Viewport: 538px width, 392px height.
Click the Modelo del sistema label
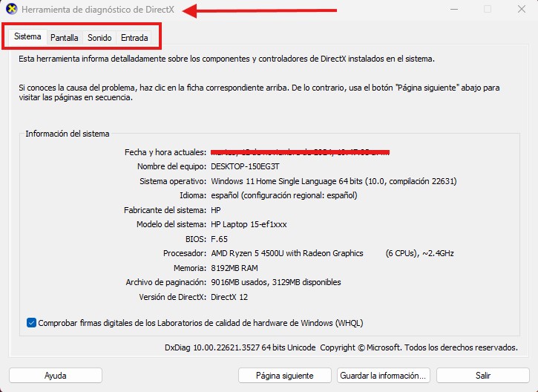pyautogui.click(x=171, y=224)
